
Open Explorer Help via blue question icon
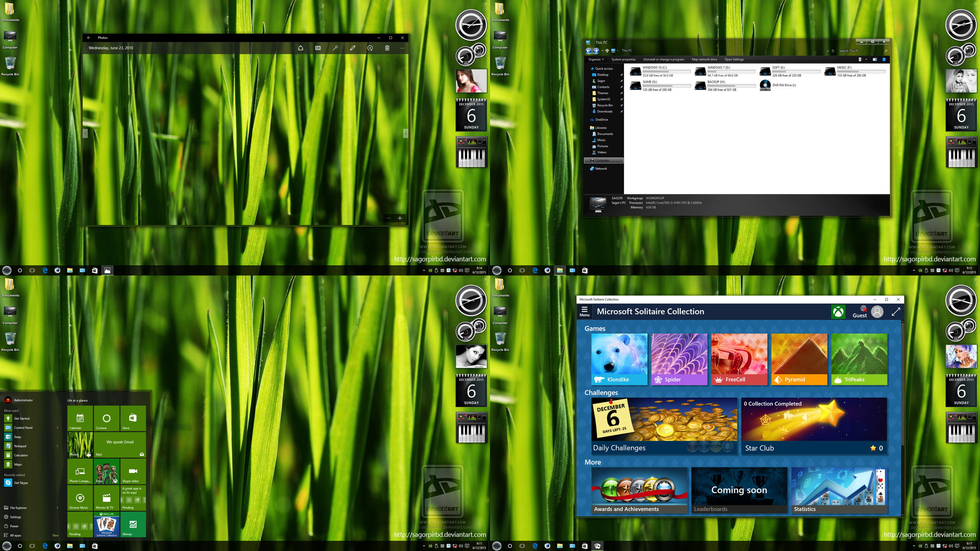pyautogui.click(x=884, y=59)
